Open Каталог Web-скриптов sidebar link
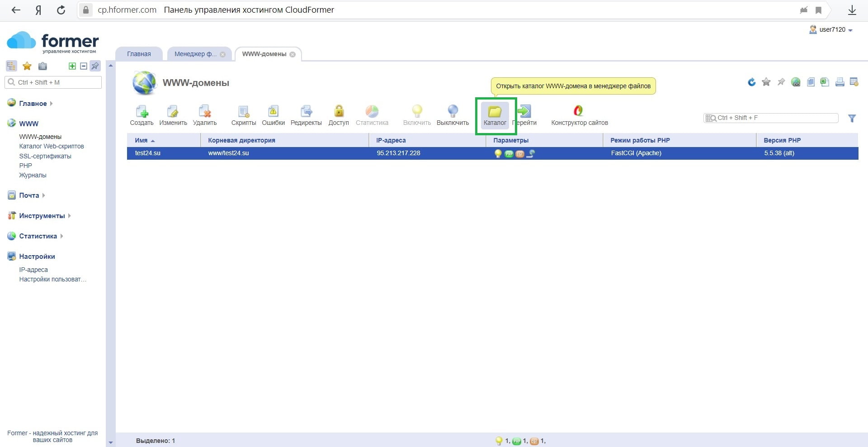868x447 pixels. [x=52, y=146]
